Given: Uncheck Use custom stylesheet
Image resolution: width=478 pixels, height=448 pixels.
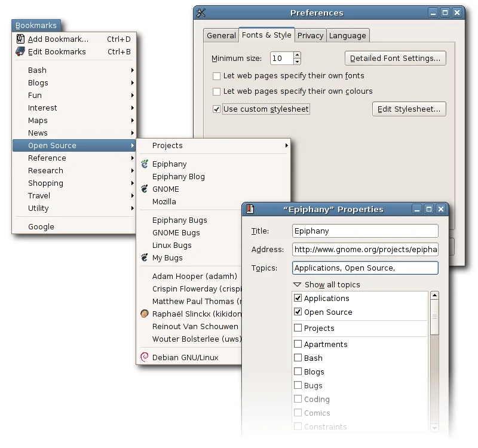Looking at the screenshot, I should [217, 109].
